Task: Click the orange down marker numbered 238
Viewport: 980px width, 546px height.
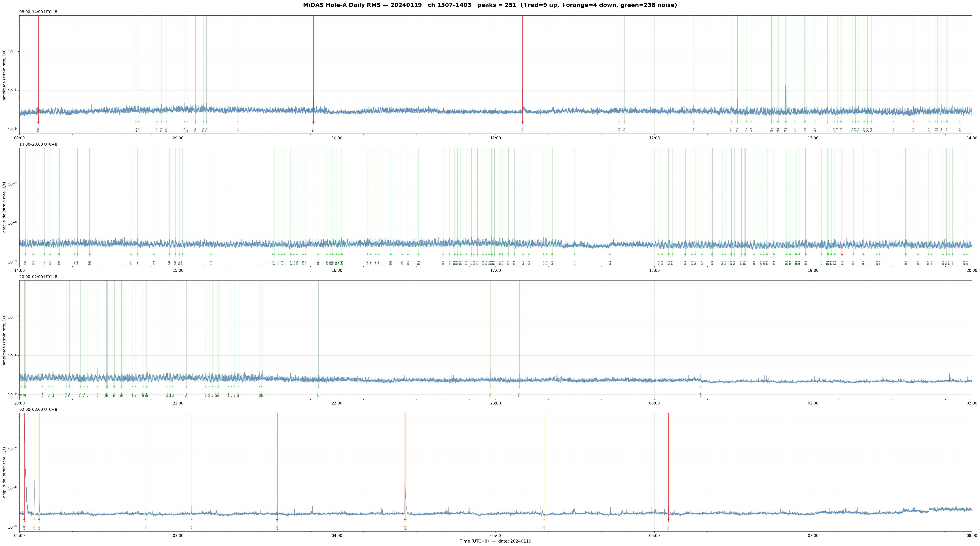Action: 490,387
